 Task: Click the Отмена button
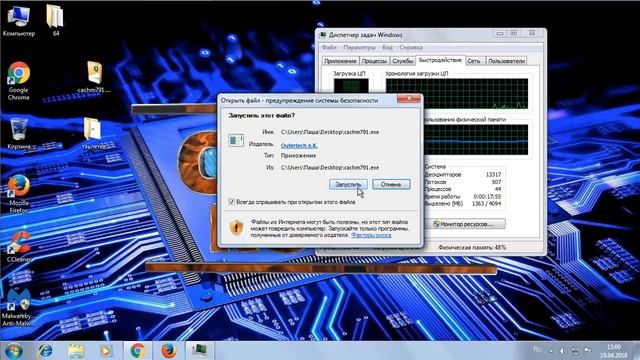click(391, 184)
